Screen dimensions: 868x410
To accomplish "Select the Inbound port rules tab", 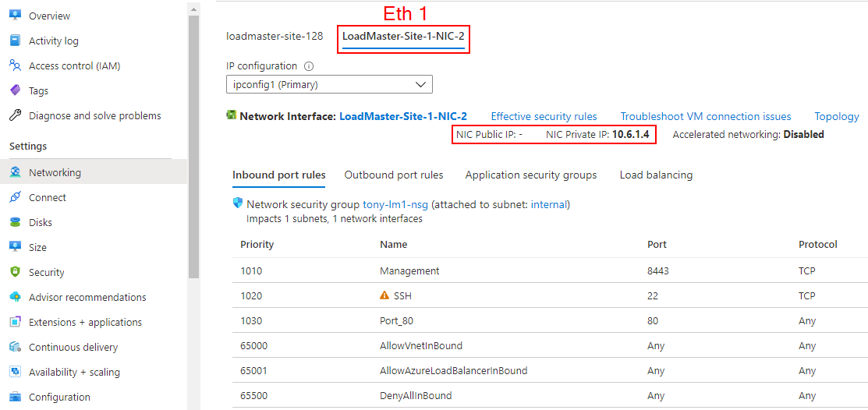I will tap(279, 175).
